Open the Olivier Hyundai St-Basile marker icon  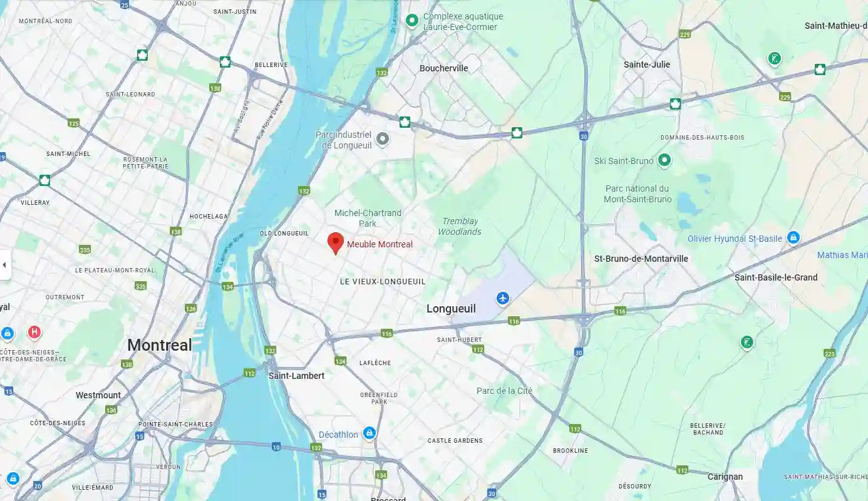coord(793,237)
